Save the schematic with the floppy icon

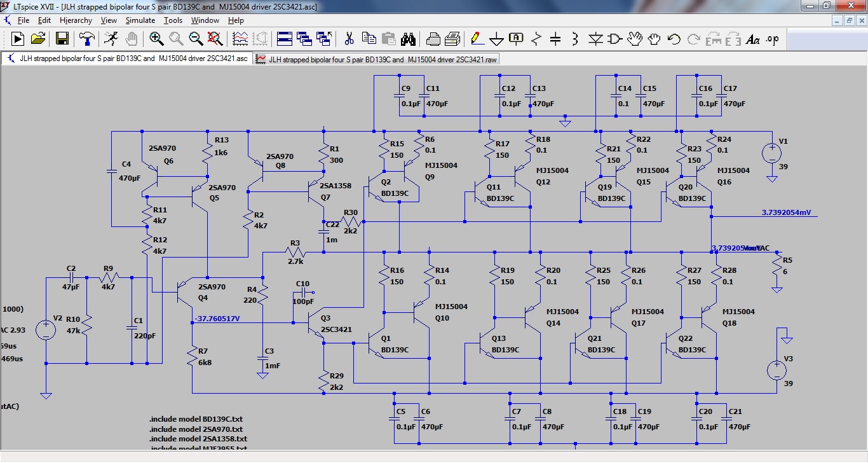(x=62, y=39)
